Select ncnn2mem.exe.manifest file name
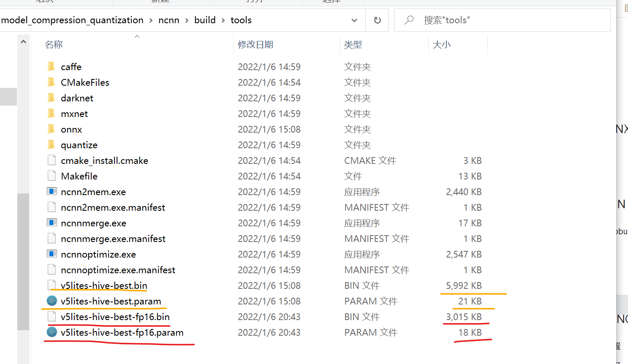The image size is (628, 364). click(113, 207)
